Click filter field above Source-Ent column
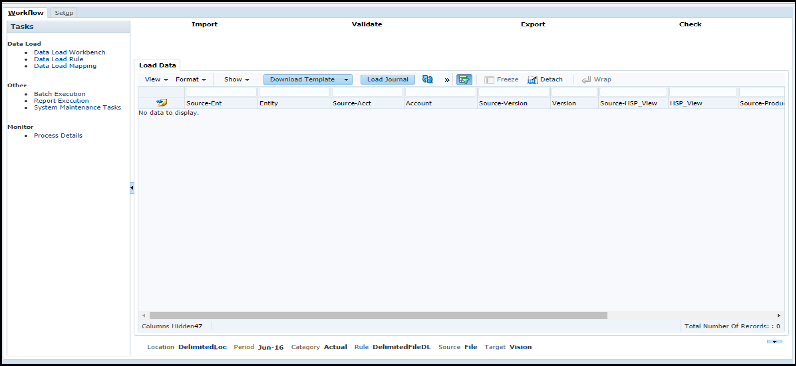 pos(221,92)
